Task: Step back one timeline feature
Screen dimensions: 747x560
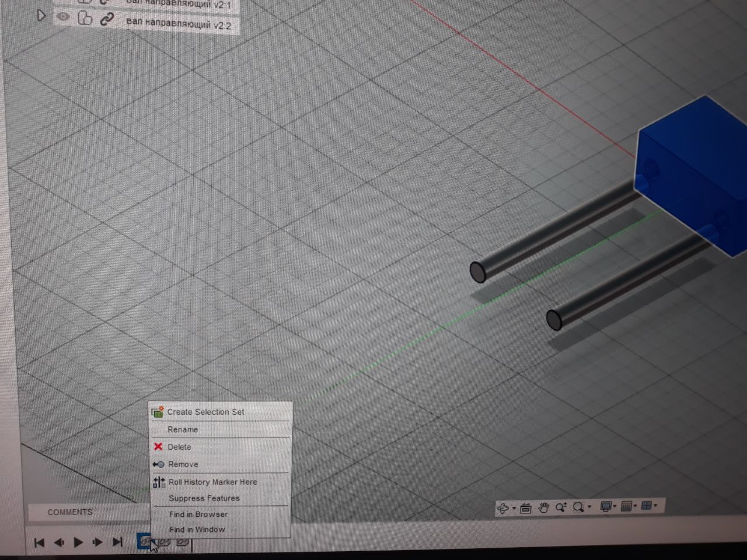Action: pos(58,542)
